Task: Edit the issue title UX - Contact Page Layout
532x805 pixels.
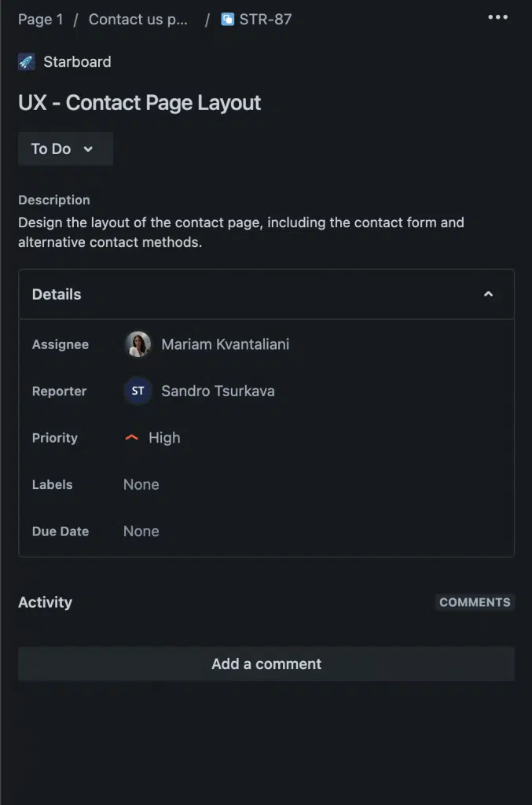Action: point(140,103)
